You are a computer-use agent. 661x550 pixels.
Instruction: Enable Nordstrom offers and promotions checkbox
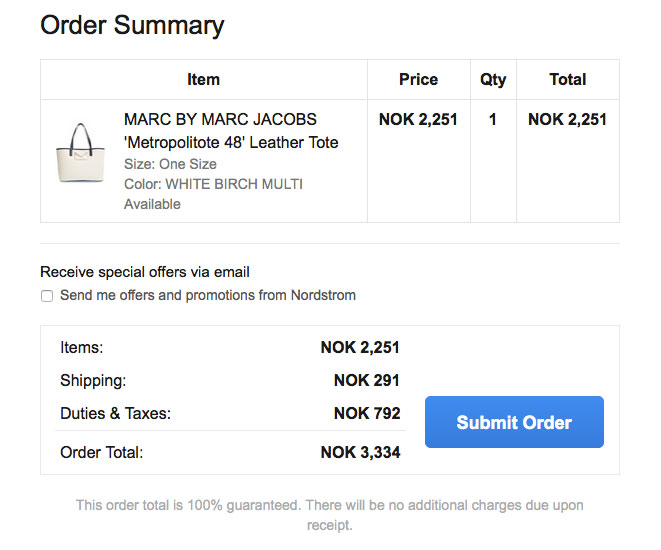(x=47, y=296)
